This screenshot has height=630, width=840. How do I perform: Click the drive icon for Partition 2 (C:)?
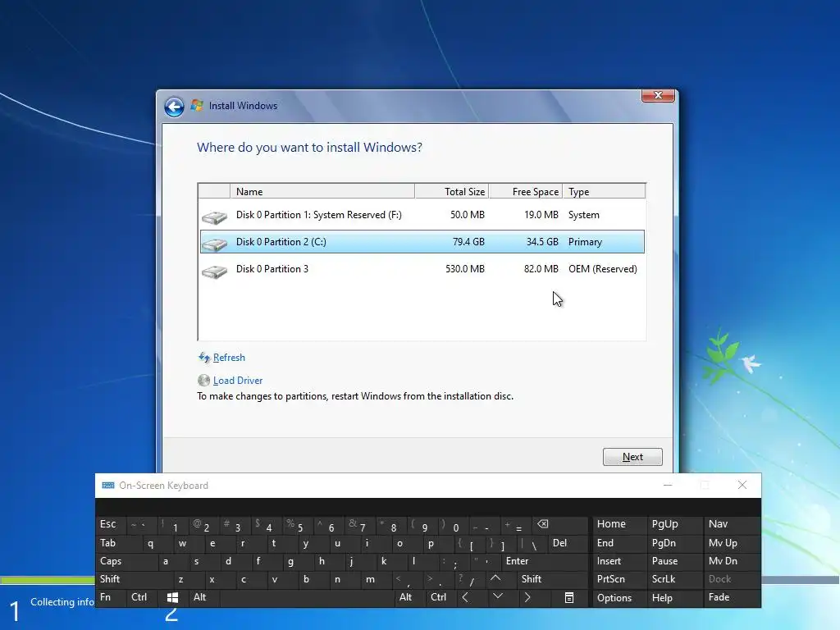(x=214, y=244)
